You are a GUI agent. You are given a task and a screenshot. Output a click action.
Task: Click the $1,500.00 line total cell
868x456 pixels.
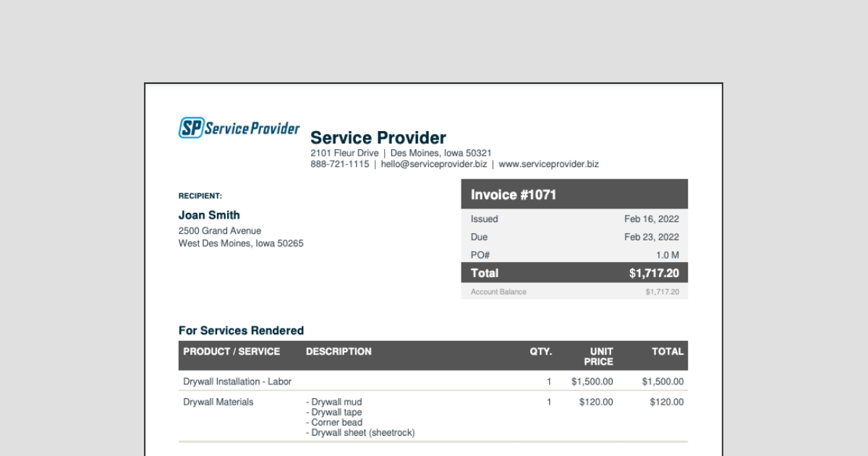point(663,381)
